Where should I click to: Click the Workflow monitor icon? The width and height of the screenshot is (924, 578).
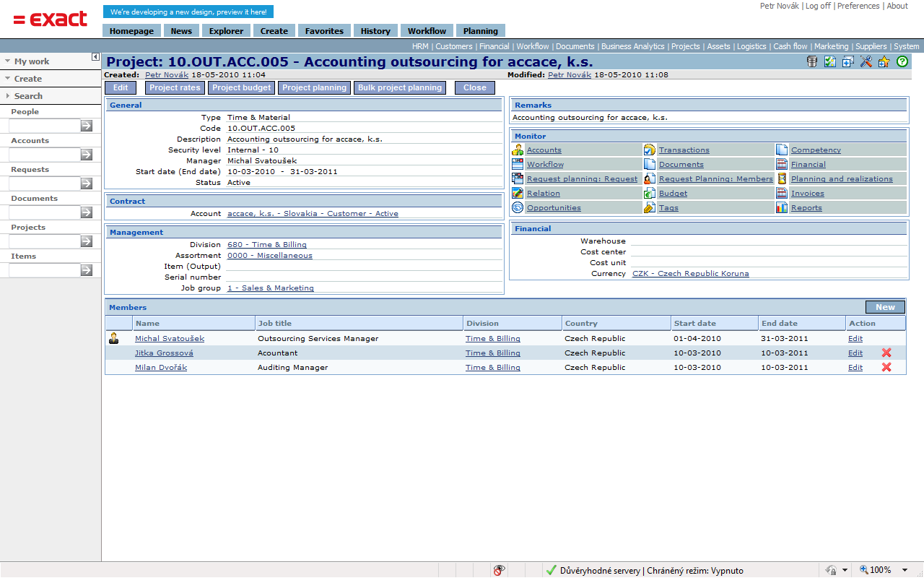coord(518,164)
